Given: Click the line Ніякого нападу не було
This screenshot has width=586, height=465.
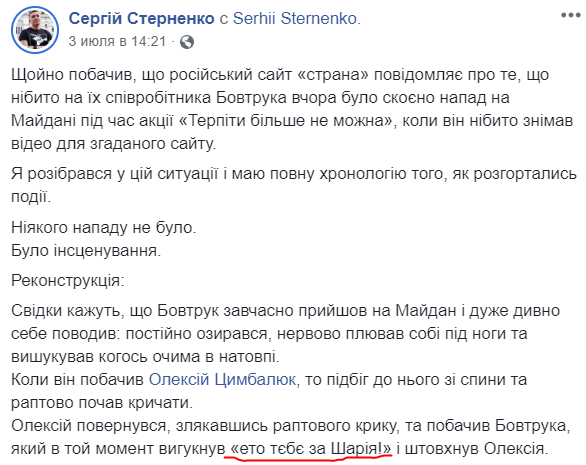Looking at the screenshot, I should click(x=104, y=227).
